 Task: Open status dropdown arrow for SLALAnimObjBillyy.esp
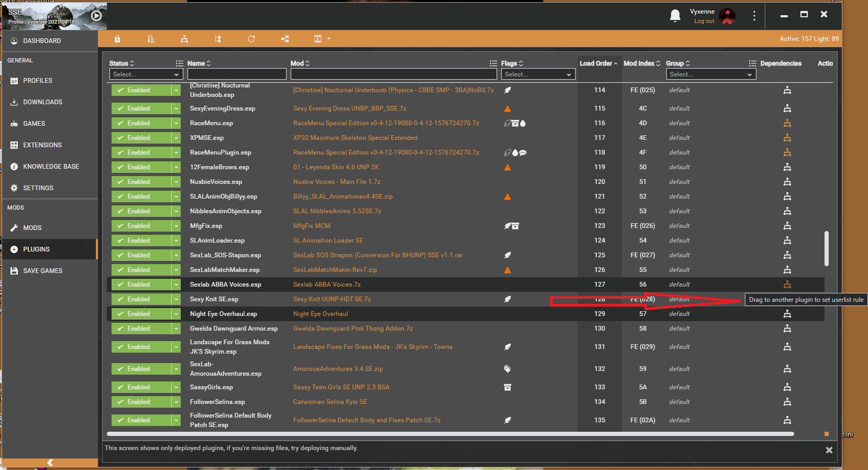coord(176,196)
